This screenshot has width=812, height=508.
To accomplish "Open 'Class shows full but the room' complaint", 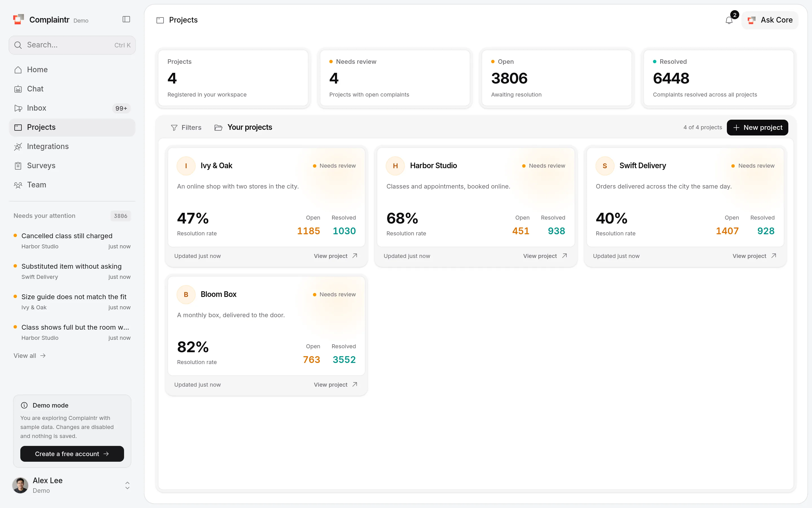I will coord(72,332).
